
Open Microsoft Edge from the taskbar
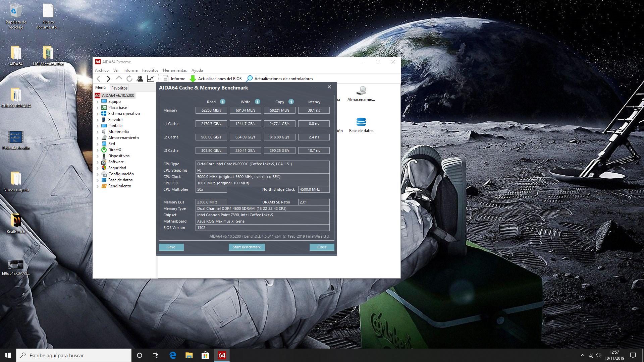pos(173,355)
